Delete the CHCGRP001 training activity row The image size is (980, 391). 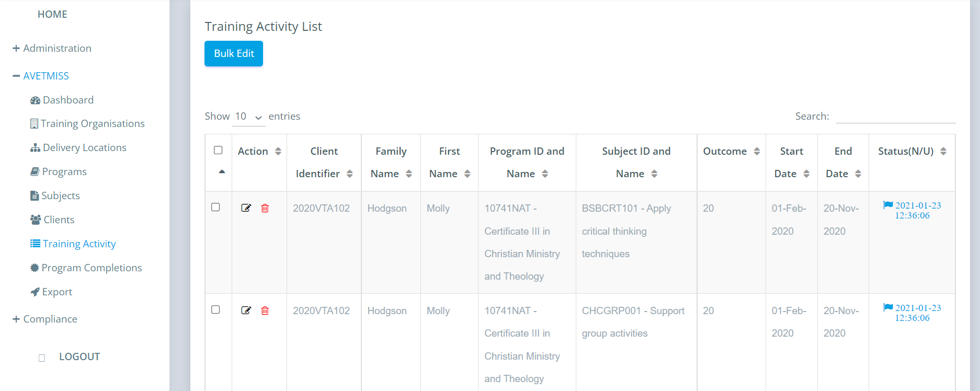(x=265, y=310)
